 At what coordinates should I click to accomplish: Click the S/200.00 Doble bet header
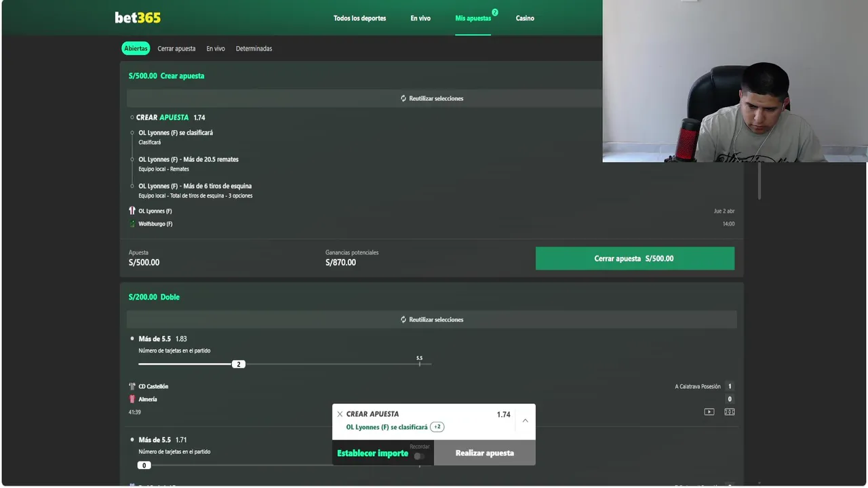154,297
